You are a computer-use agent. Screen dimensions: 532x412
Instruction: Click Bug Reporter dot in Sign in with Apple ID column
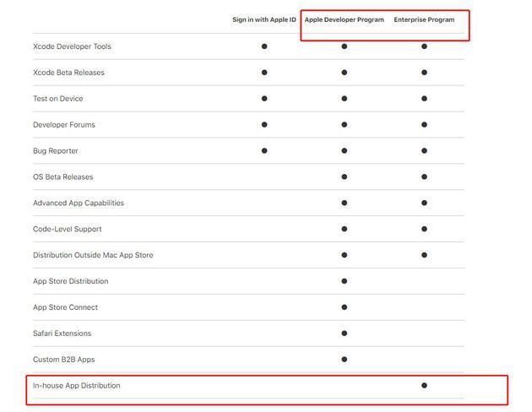264,151
